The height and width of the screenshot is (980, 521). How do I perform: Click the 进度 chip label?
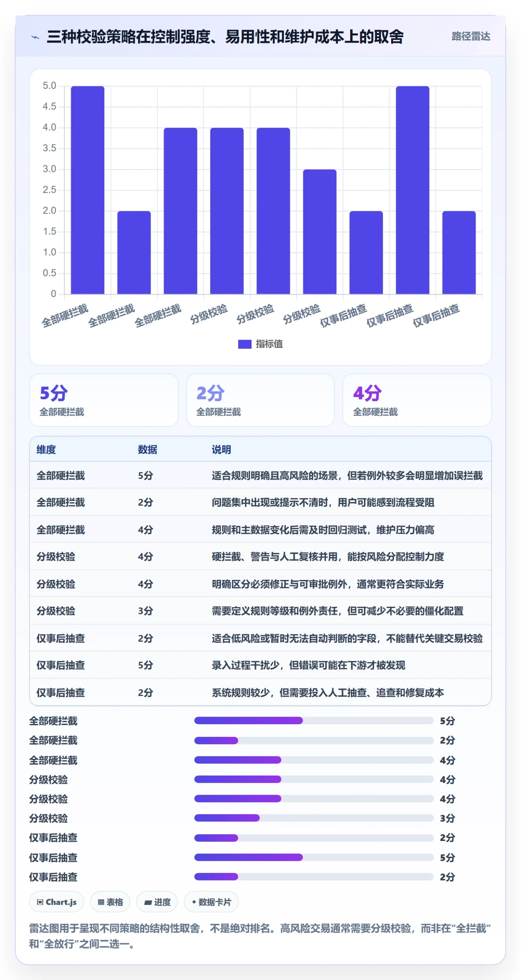(162, 902)
